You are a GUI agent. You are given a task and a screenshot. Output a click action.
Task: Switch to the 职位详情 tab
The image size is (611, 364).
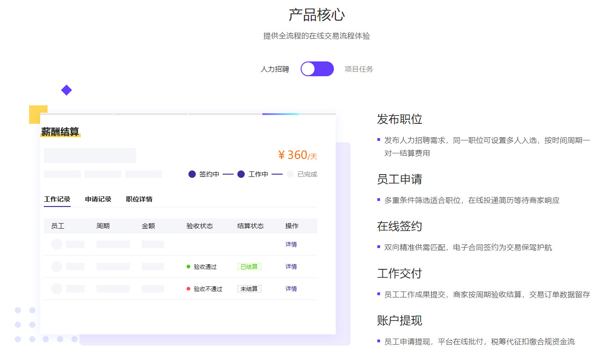pos(139,199)
